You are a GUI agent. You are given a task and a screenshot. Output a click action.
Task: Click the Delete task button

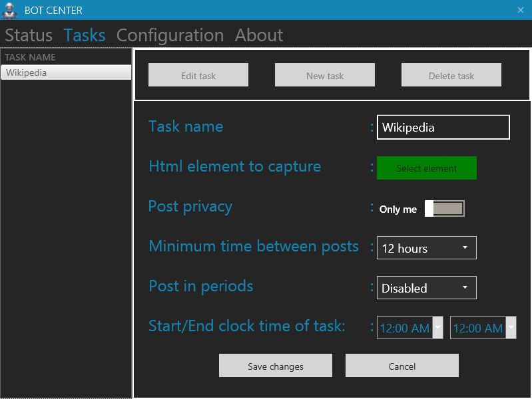pyautogui.click(x=451, y=75)
